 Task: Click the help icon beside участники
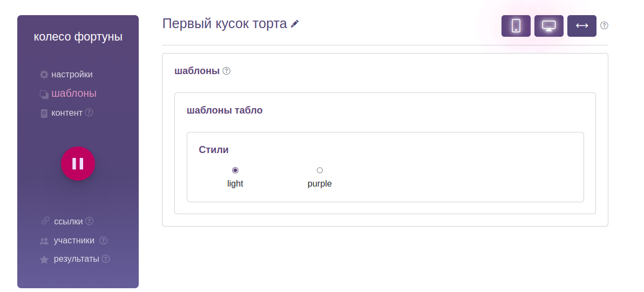(103, 240)
